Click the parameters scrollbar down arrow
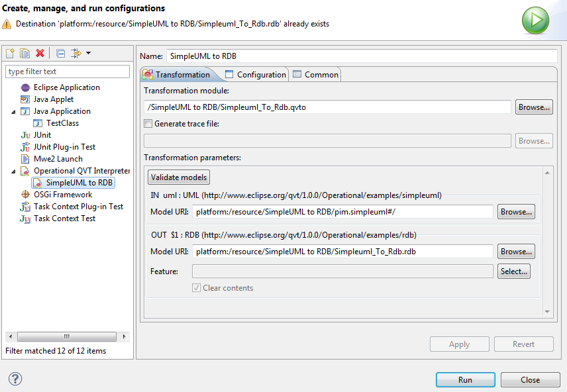The height and width of the screenshot is (392, 567). [x=547, y=312]
